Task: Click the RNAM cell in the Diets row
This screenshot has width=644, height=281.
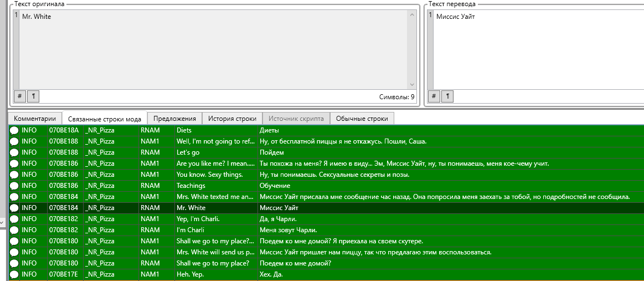Action: tap(157, 130)
